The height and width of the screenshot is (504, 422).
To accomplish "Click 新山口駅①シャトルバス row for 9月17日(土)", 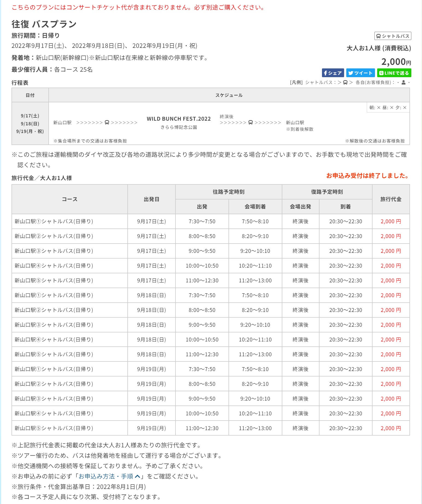I will [x=211, y=221].
